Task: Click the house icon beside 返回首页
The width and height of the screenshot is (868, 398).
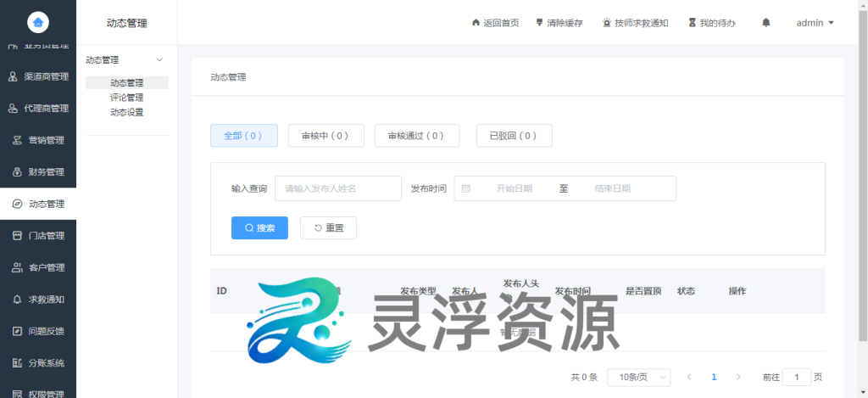Action: tap(476, 23)
